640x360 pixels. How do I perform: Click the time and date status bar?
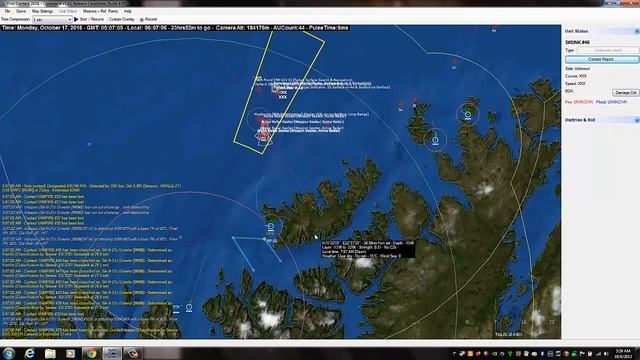point(175,28)
